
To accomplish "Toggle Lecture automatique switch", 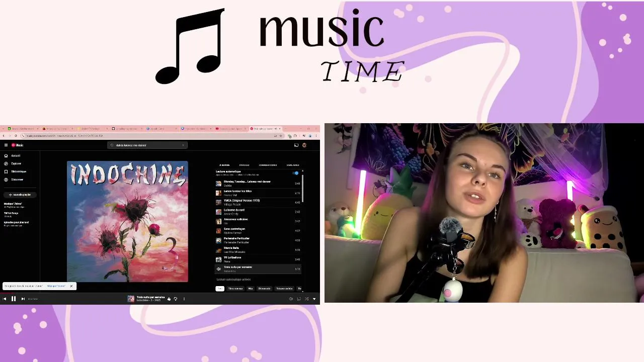I will 296,173.
